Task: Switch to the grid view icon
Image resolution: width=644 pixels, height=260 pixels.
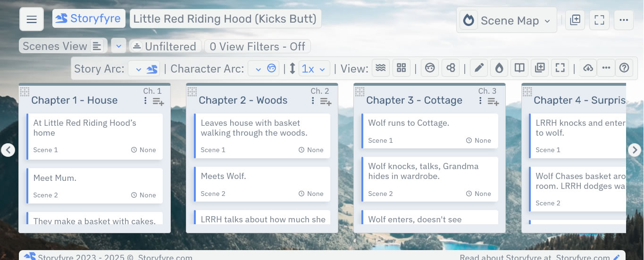Action: pos(401,68)
